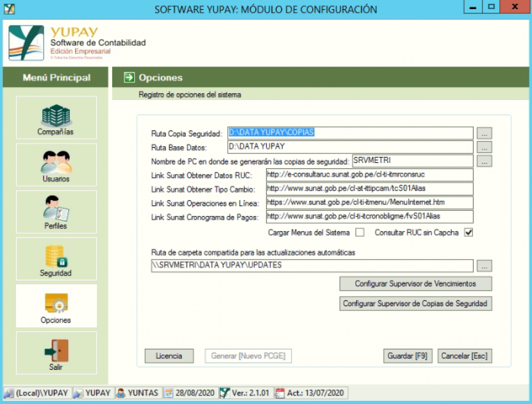Image resolution: width=532 pixels, height=404 pixels.
Task: Open the Seguridad section icon
Action: pos(56,257)
